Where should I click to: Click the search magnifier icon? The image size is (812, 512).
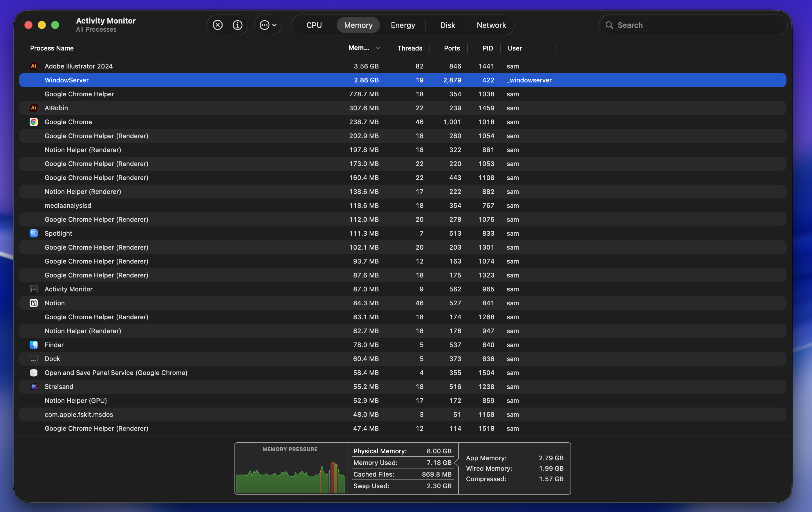(x=609, y=25)
